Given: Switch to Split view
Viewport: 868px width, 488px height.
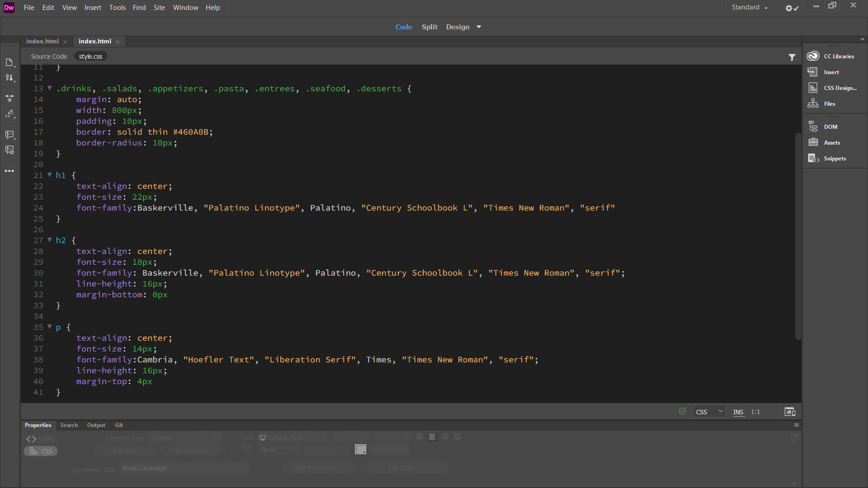Looking at the screenshot, I should tap(429, 27).
